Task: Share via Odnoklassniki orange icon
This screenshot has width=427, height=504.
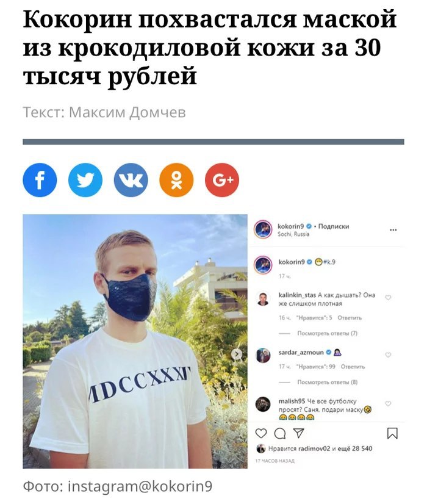Action: (x=176, y=180)
